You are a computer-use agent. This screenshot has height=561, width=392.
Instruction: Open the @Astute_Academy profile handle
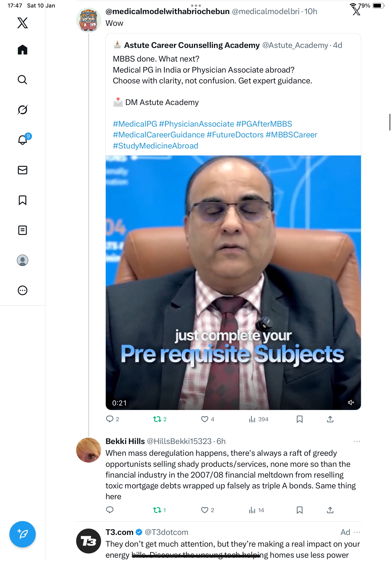pos(295,45)
